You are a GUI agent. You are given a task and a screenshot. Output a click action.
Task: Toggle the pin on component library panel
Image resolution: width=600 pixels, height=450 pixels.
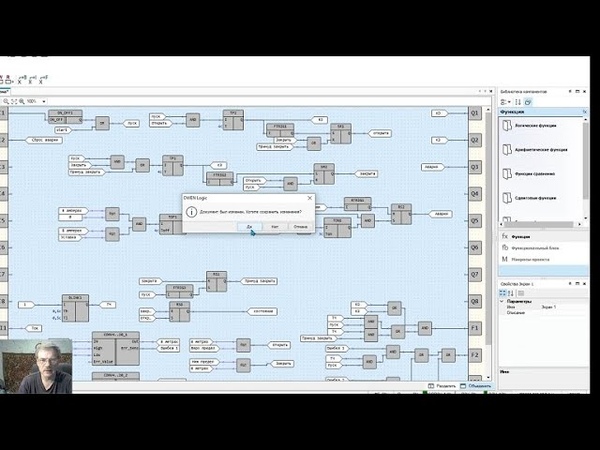click(570, 91)
